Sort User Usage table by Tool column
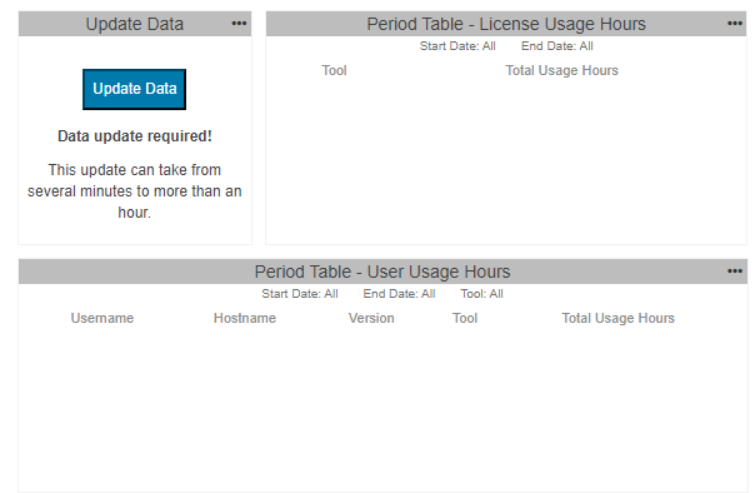Image resolution: width=755 pixels, height=493 pixels. [465, 318]
